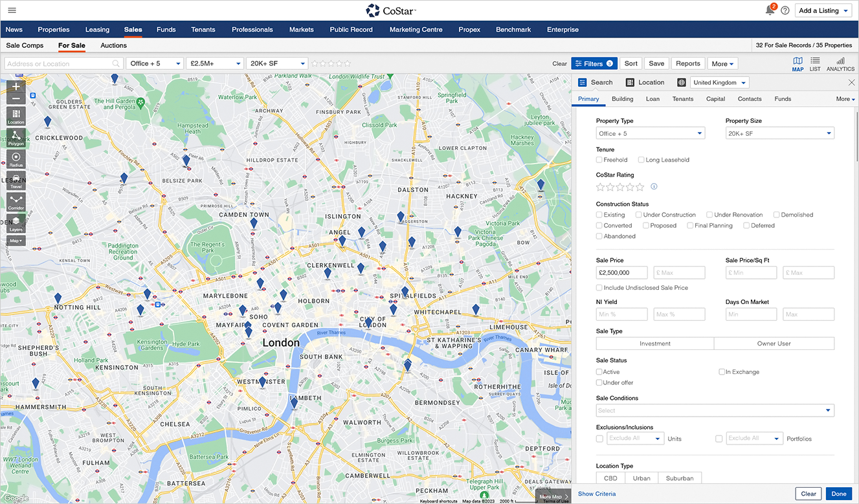Check Under Construction status
The width and height of the screenshot is (859, 504).
639,215
